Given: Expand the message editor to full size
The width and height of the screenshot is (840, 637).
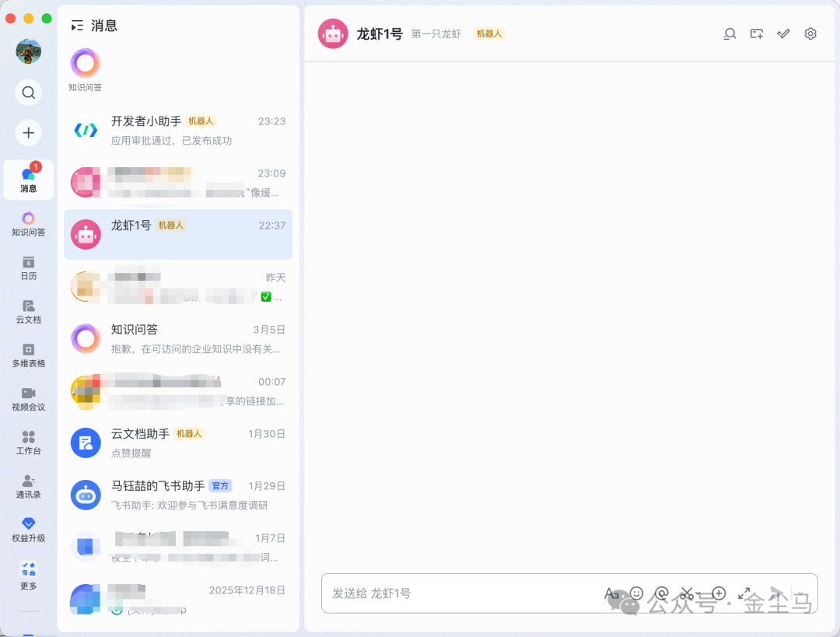Looking at the screenshot, I should [744, 593].
